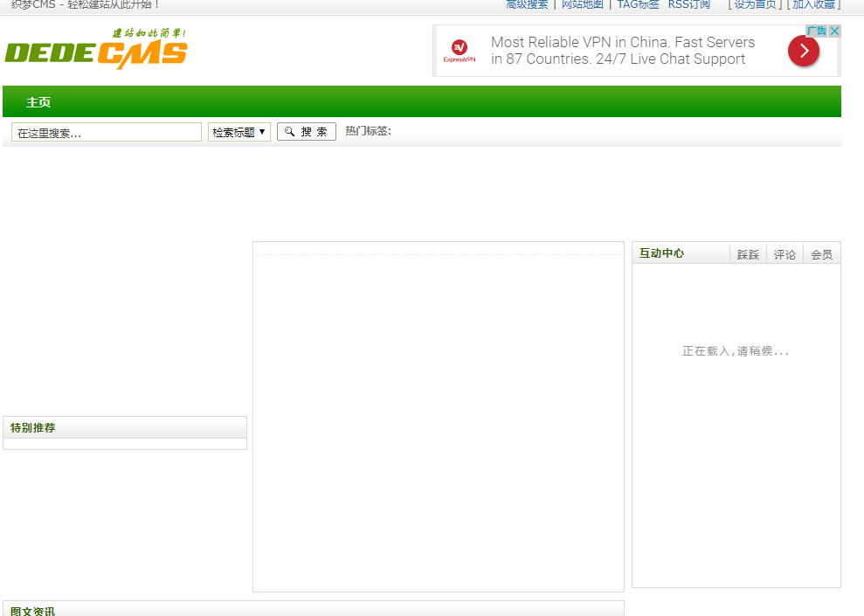Screen dimensions: 864x616
Task: Click the 热门标签 label
Action: pos(368,131)
